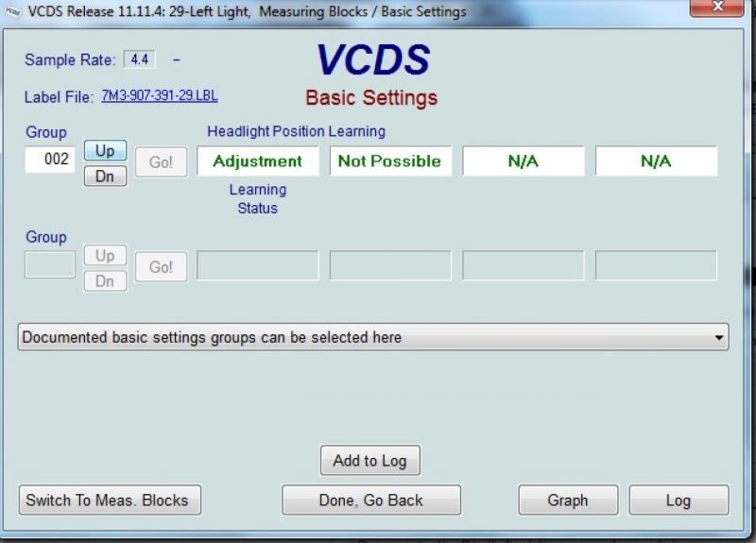
Task: Click the Go! button in second group row
Action: tap(161, 267)
